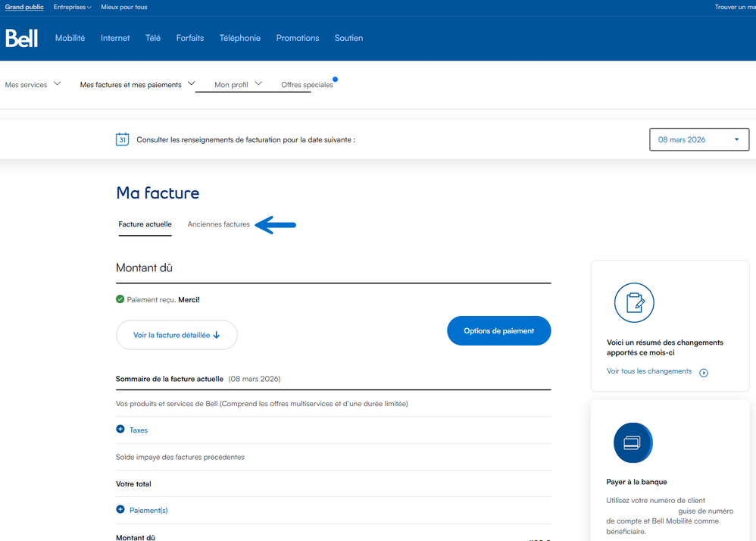Open the billing date selector 08 mars 2026

click(698, 139)
